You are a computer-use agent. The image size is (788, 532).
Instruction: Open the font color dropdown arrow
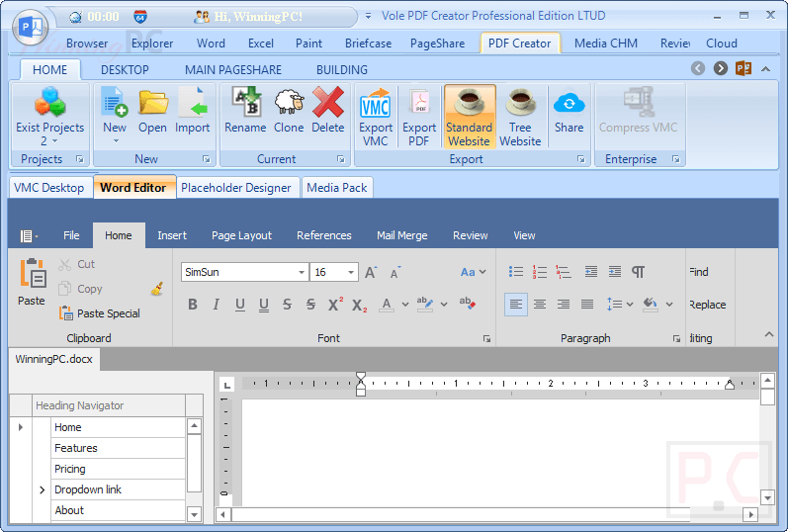point(405,305)
